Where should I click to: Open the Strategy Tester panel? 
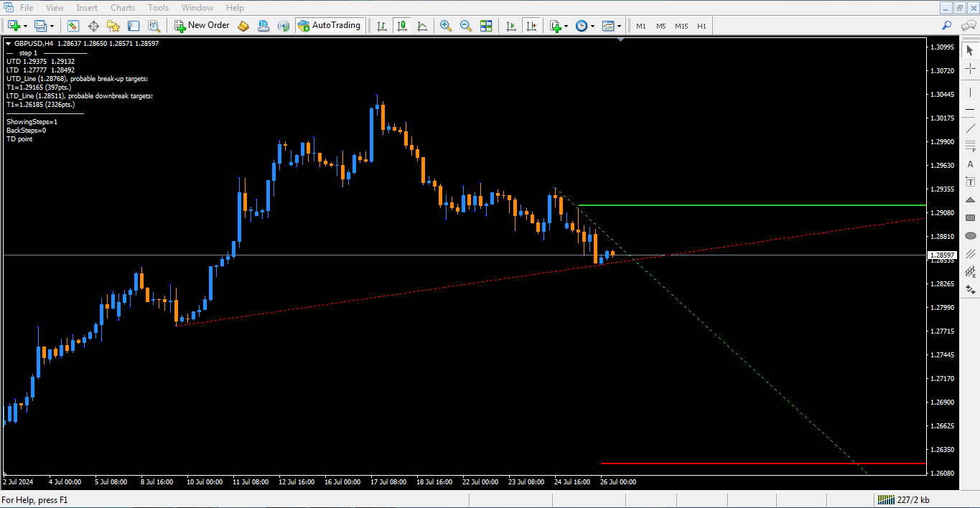click(x=154, y=26)
